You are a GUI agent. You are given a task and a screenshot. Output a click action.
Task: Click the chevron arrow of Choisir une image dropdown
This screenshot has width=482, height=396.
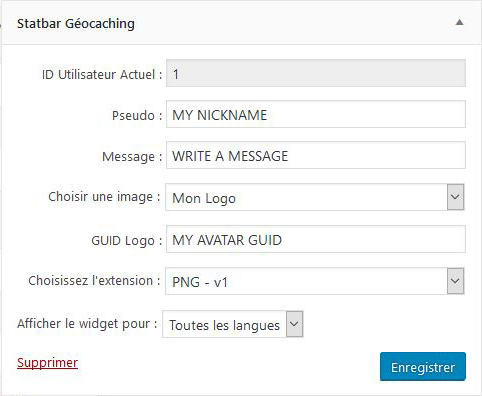click(455, 197)
